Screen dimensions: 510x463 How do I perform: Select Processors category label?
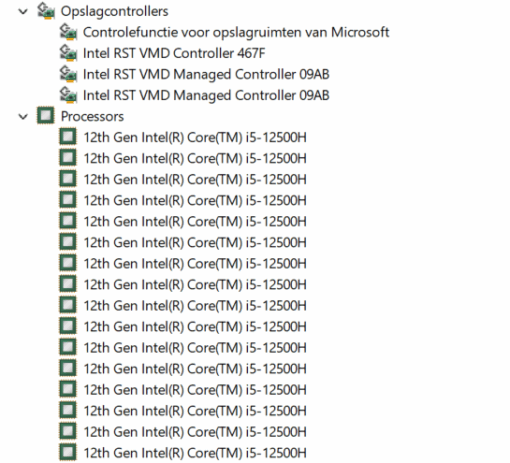[92, 117]
